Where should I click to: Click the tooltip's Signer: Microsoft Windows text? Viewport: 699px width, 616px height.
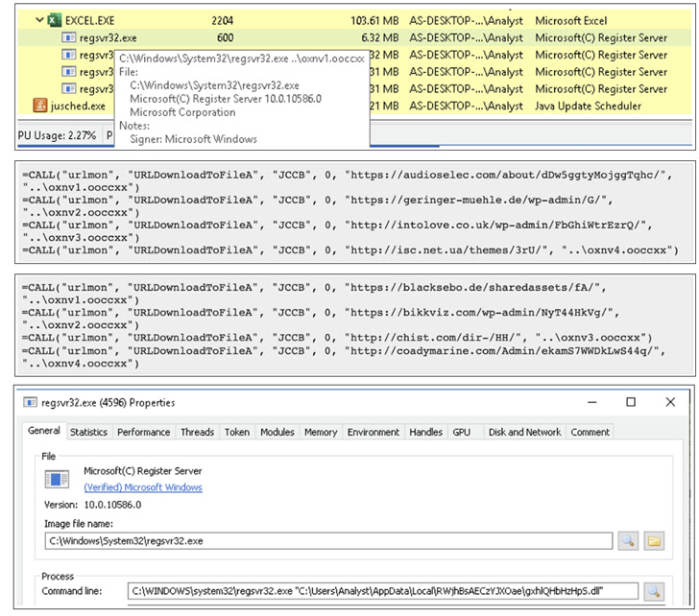coord(193,139)
